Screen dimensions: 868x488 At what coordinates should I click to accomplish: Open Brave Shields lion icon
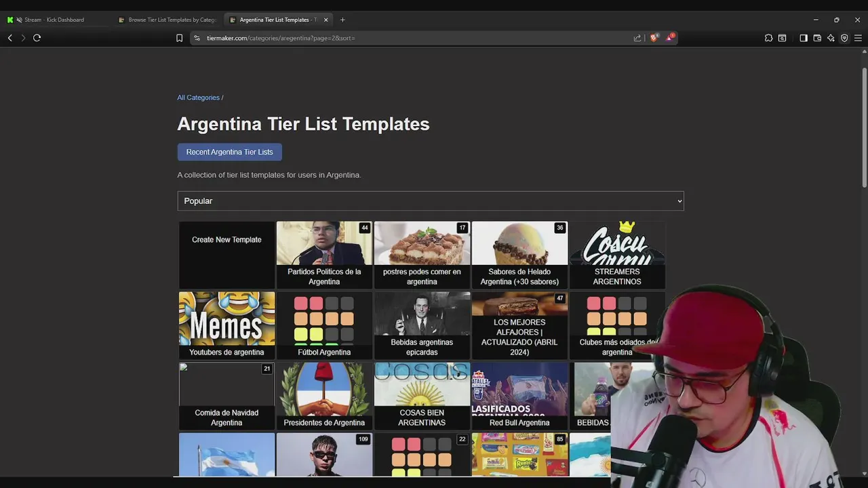[654, 38]
